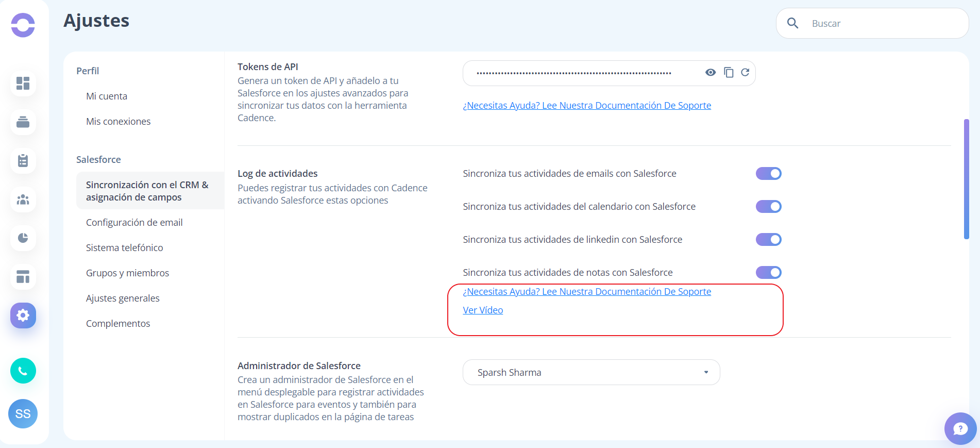The height and width of the screenshot is (448, 980).
Task: Click the Ajustes page title
Action: pyautogui.click(x=96, y=21)
